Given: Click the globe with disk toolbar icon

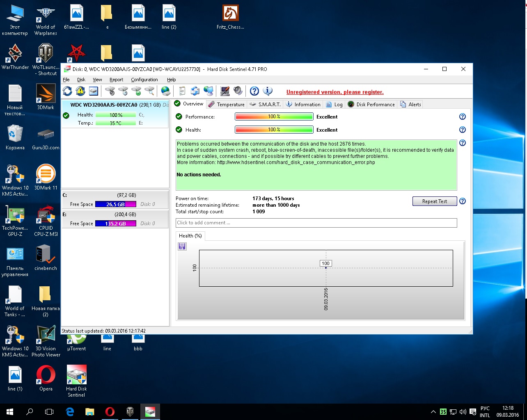Looking at the screenshot, I should 165,91.
